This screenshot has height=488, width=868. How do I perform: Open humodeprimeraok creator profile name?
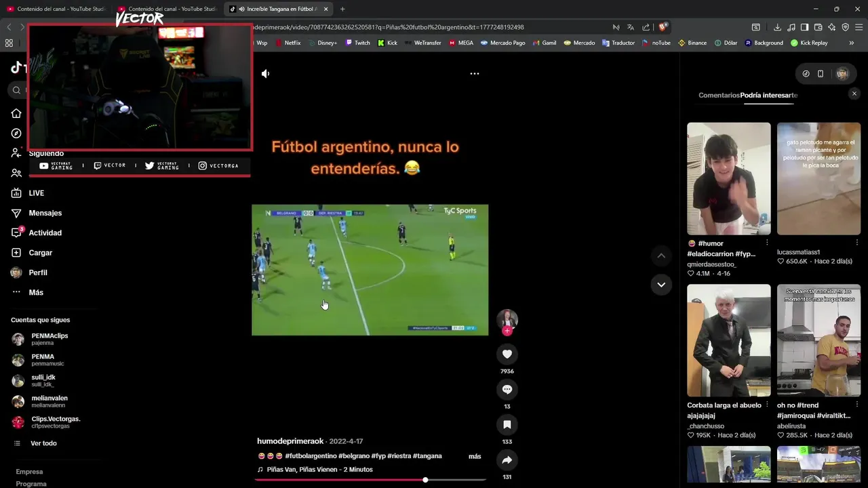tap(290, 441)
